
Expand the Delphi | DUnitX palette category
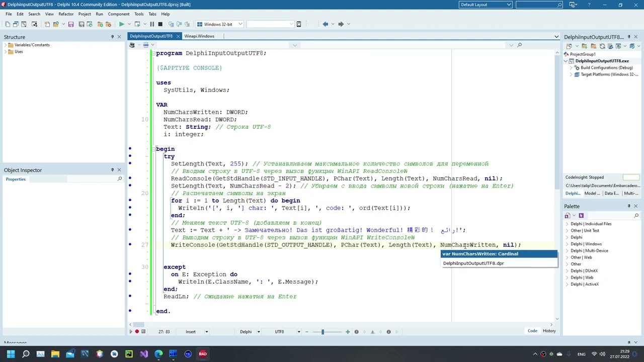pyautogui.click(x=567, y=271)
